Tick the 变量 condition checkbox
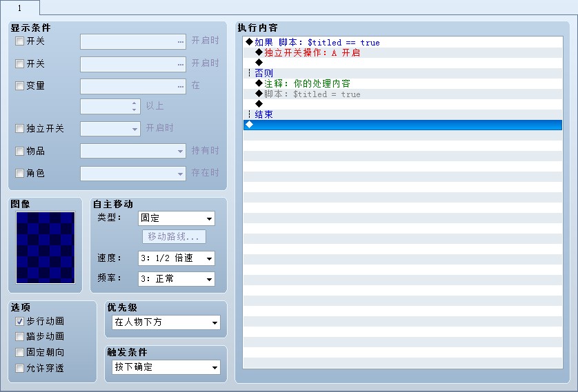 (19, 85)
